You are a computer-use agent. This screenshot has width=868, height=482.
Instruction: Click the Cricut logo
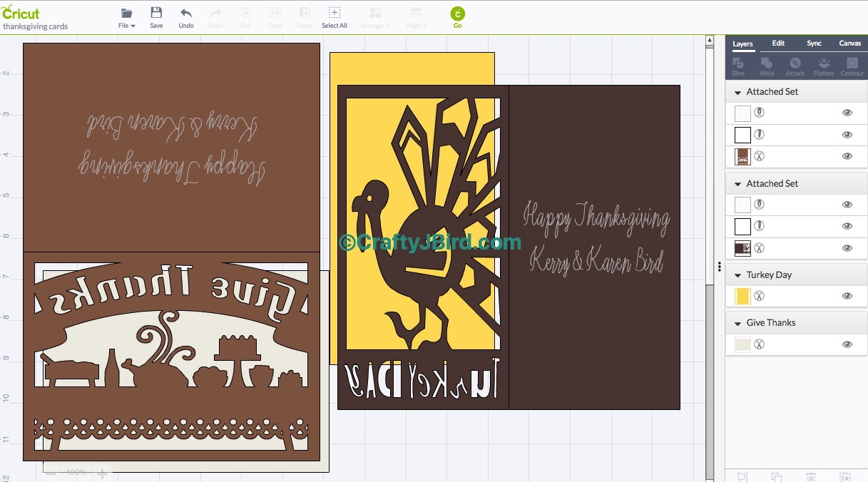21,14
